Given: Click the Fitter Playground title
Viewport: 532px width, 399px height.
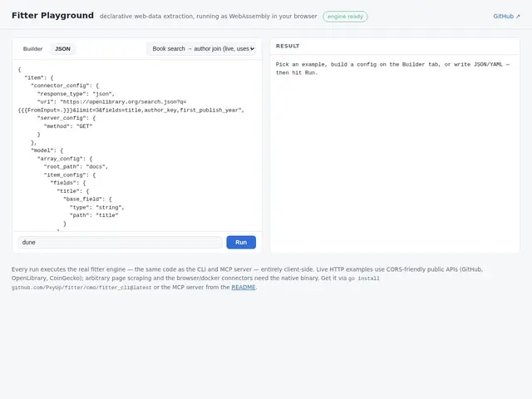Looking at the screenshot, I should tap(52, 16).
